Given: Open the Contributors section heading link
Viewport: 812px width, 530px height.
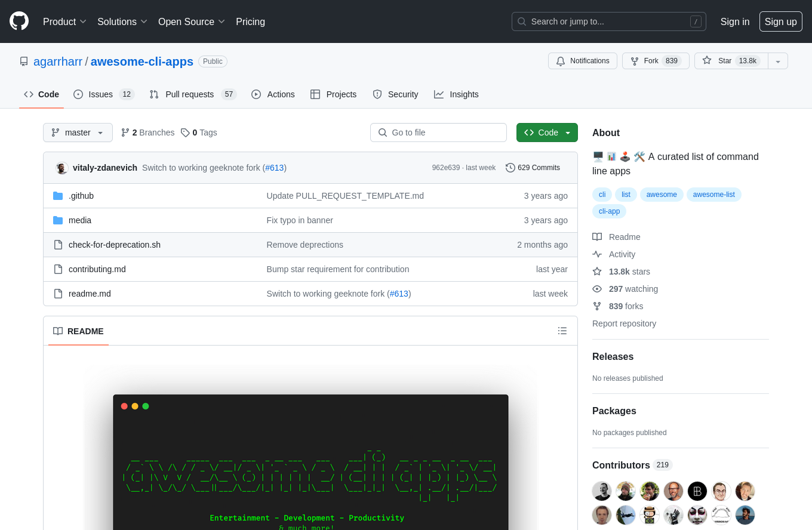Looking at the screenshot, I should point(632,465).
